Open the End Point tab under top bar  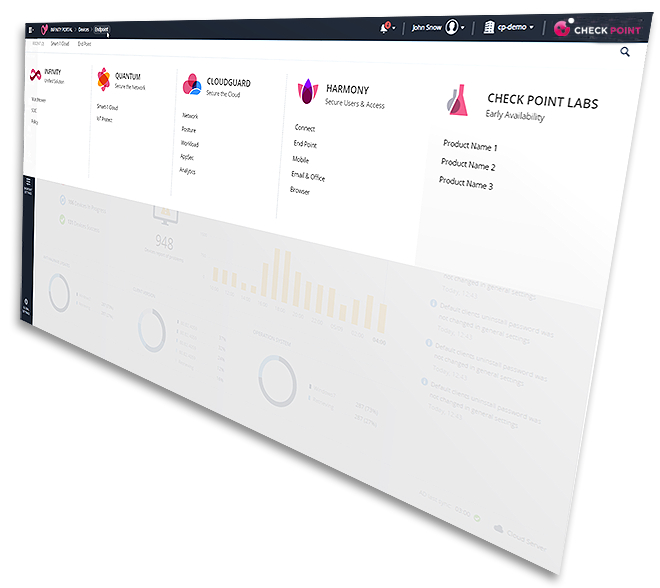pyautogui.click(x=84, y=44)
